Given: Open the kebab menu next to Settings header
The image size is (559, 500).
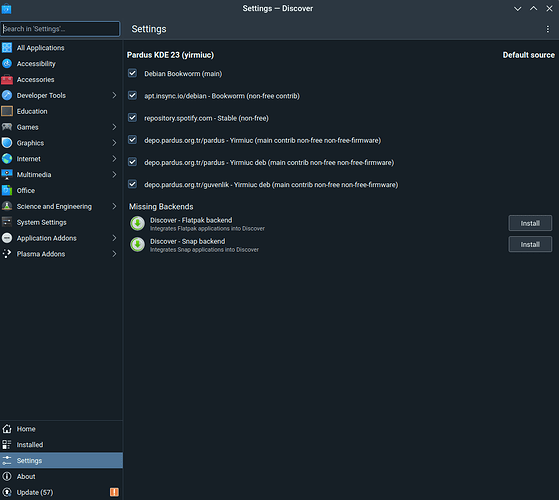Looking at the screenshot, I should tap(548, 29).
